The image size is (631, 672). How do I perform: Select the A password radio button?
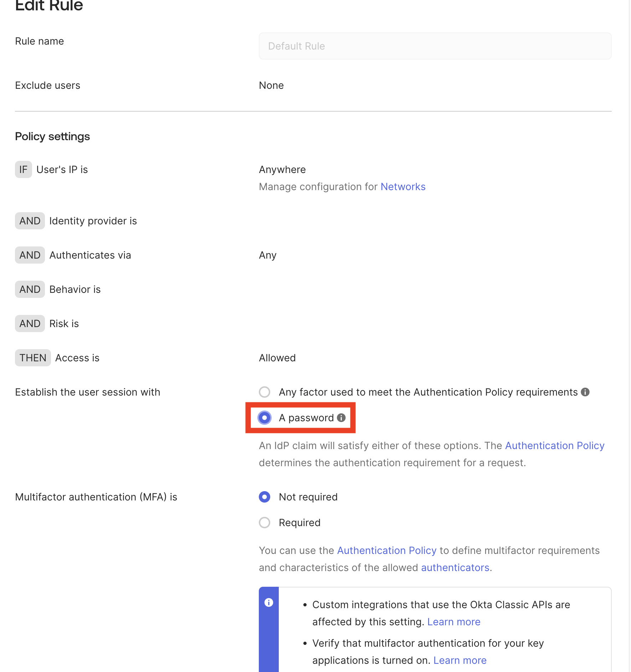click(x=265, y=418)
